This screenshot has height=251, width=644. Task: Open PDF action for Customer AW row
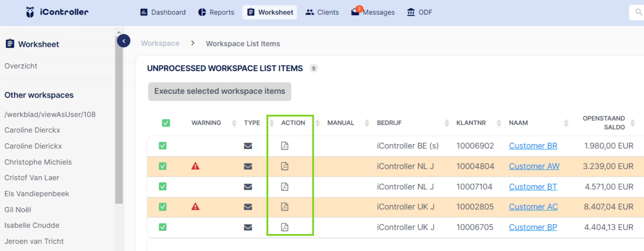[x=285, y=166]
